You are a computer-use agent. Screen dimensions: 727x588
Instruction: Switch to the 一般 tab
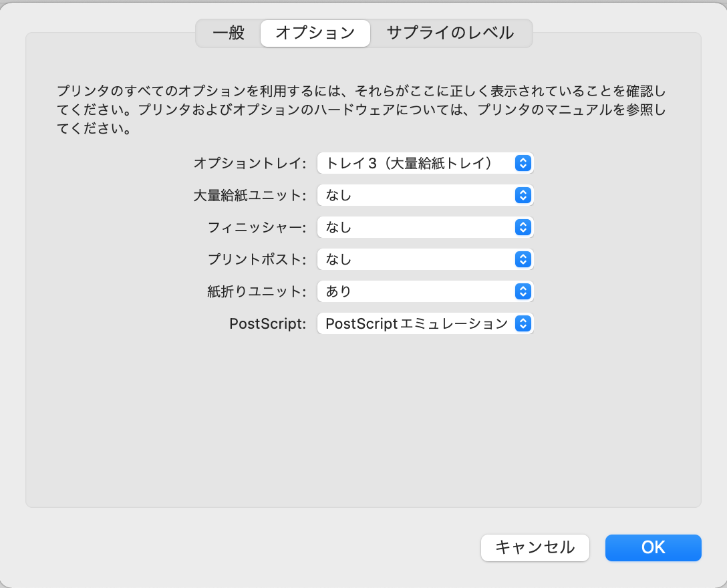click(x=229, y=33)
